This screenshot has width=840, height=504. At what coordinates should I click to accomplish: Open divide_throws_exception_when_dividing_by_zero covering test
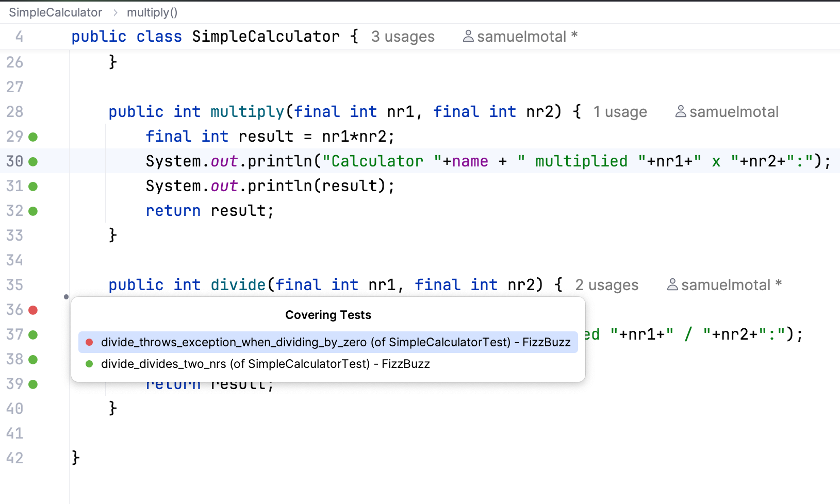point(335,342)
